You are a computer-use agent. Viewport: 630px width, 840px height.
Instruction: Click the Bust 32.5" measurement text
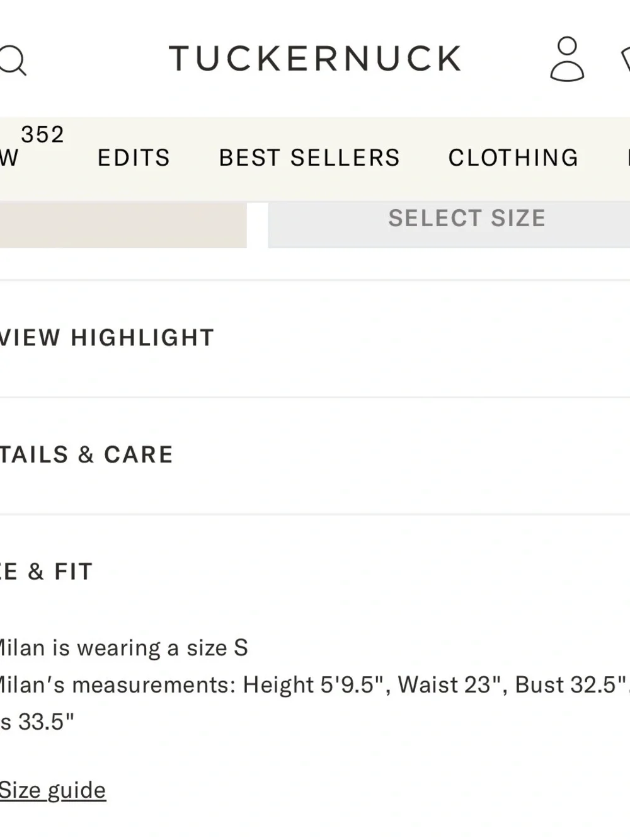click(571, 685)
